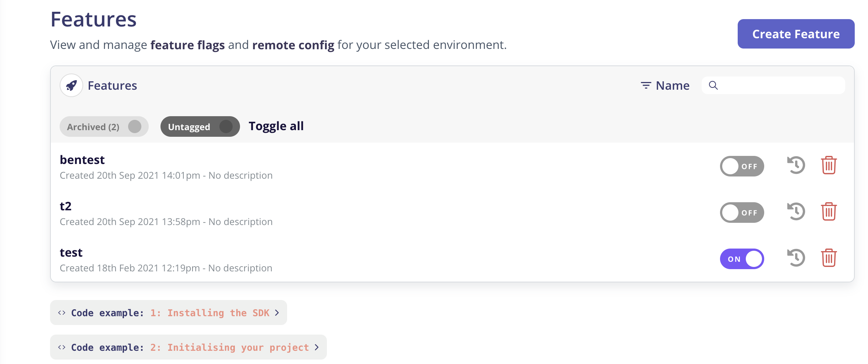Open history for the bentest flag
The image size is (868, 364).
(x=795, y=166)
